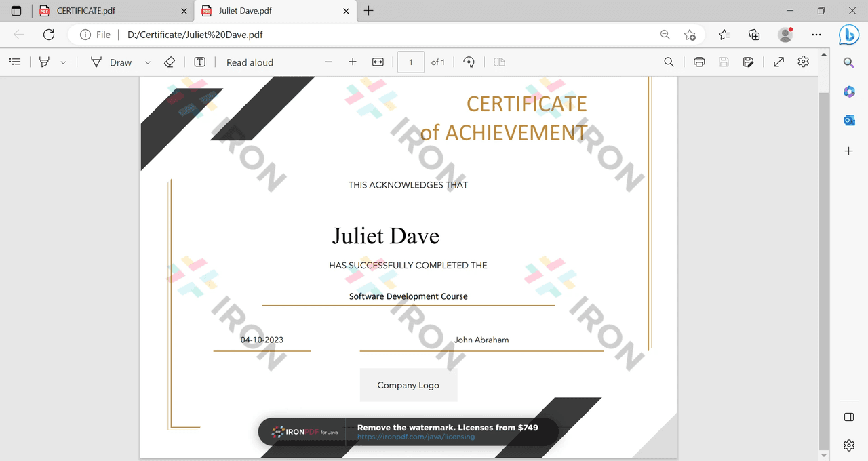Open address bar zoom indicator
The width and height of the screenshot is (868, 461).
pos(665,35)
